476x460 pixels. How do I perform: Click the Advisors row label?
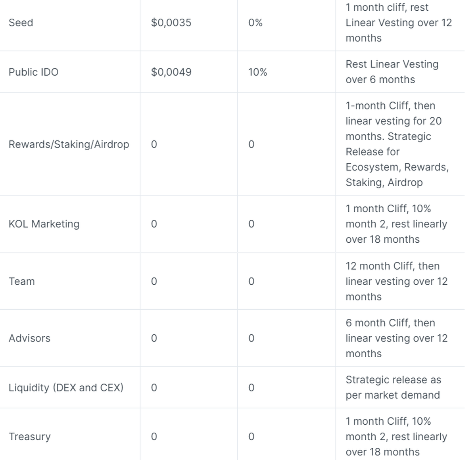click(x=30, y=338)
